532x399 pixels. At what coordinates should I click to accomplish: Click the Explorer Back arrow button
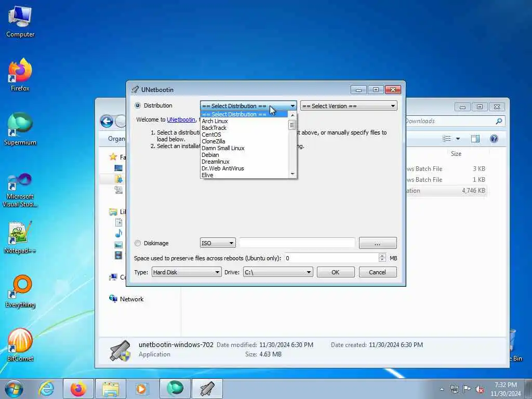107,121
